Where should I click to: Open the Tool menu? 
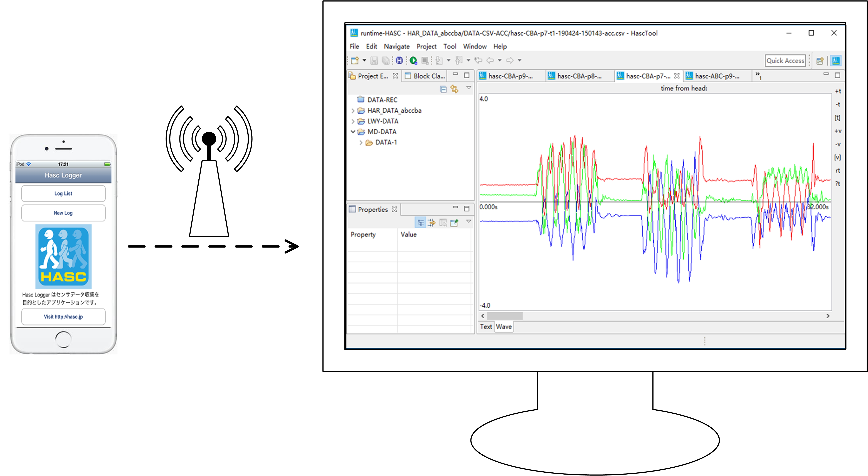pyautogui.click(x=450, y=46)
